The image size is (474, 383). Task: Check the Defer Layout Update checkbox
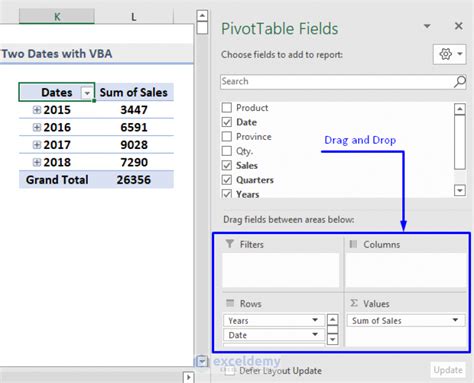[x=229, y=371]
